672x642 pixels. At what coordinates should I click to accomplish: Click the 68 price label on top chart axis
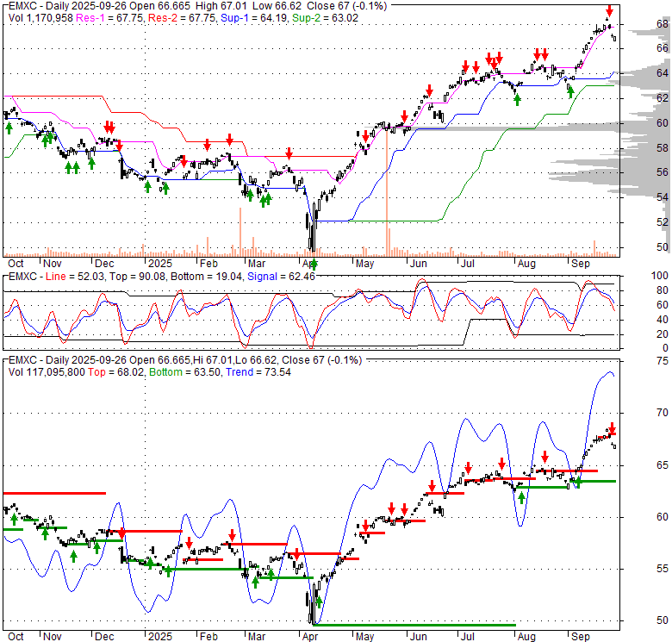pos(663,23)
